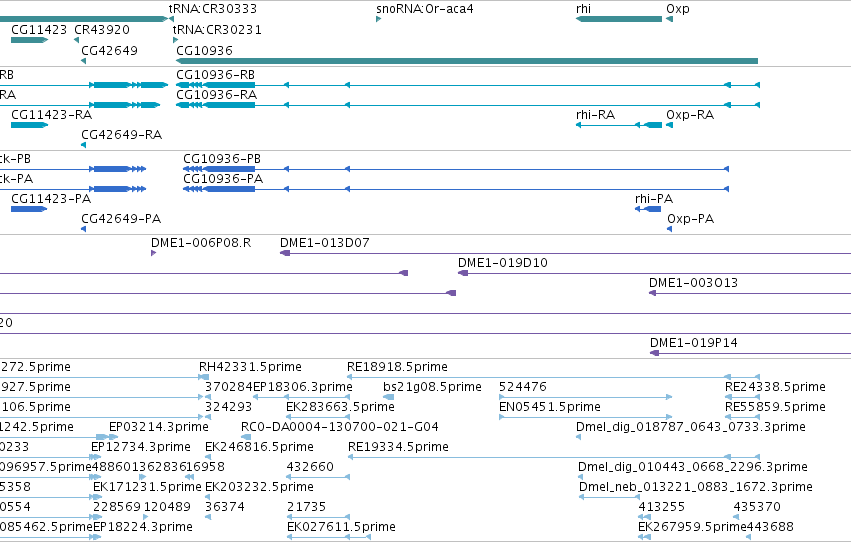The width and height of the screenshot is (851, 542).
Task: Click the EN05451.5prime EST label
Action: [x=550, y=407]
